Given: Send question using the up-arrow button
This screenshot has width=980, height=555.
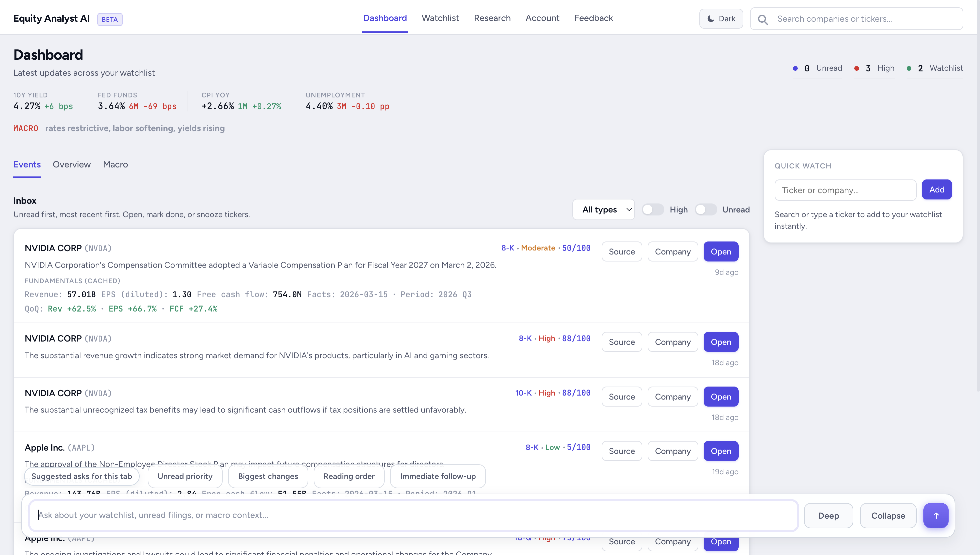Looking at the screenshot, I should (936, 515).
